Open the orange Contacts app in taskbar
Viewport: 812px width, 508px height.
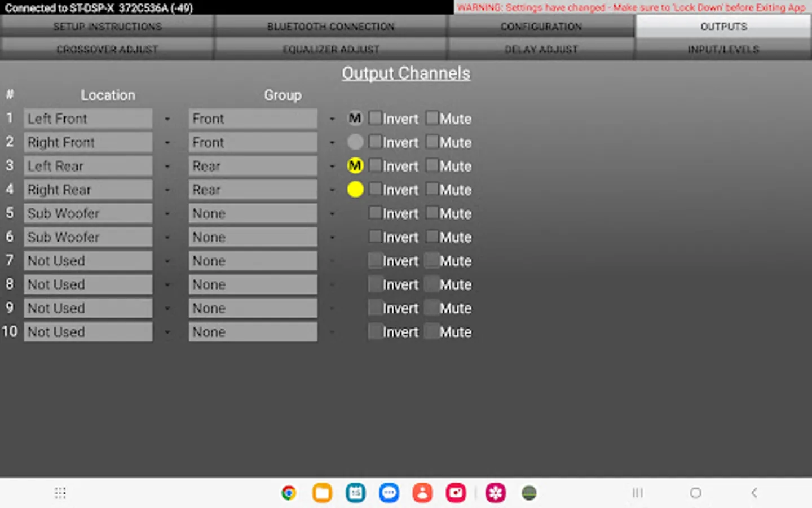click(422, 493)
